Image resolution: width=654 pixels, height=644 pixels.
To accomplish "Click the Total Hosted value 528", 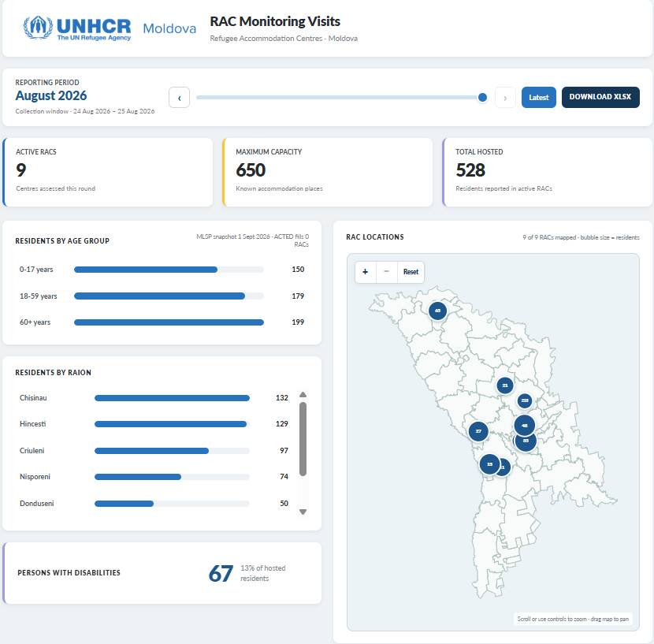I will click(470, 170).
